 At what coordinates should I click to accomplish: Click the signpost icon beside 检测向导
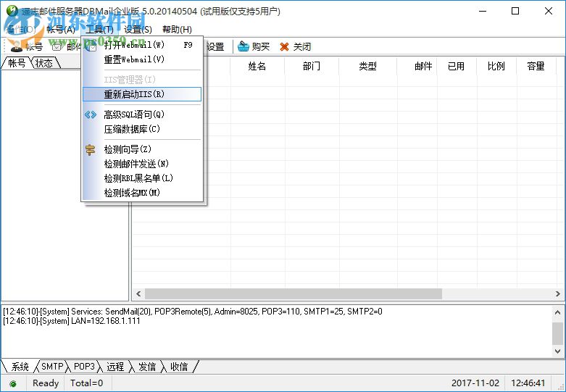pyautogui.click(x=91, y=149)
